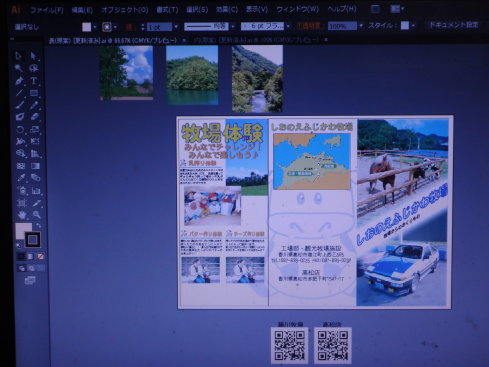Image resolution: width=489 pixels, height=367 pixels.
Task: Set paint to None (red slash)
Action: click(x=41, y=256)
